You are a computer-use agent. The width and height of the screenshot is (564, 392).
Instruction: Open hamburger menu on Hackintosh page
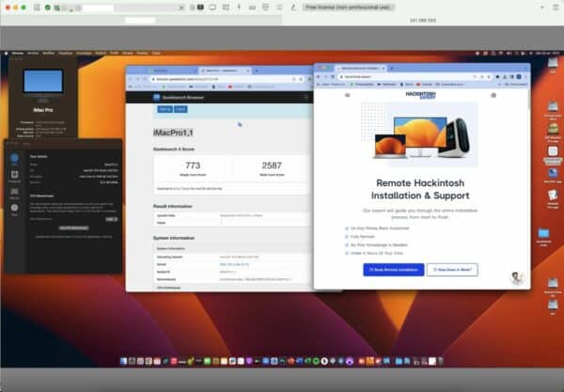[347, 95]
